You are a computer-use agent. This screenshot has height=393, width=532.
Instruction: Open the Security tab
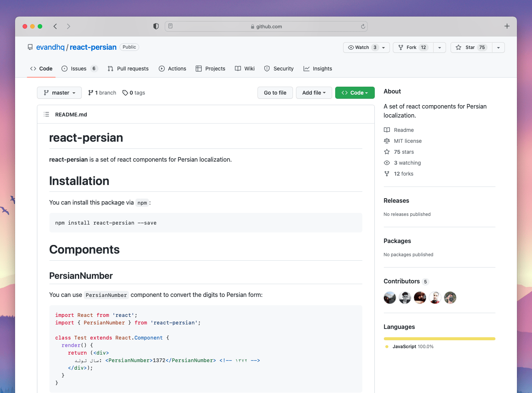pyautogui.click(x=279, y=69)
